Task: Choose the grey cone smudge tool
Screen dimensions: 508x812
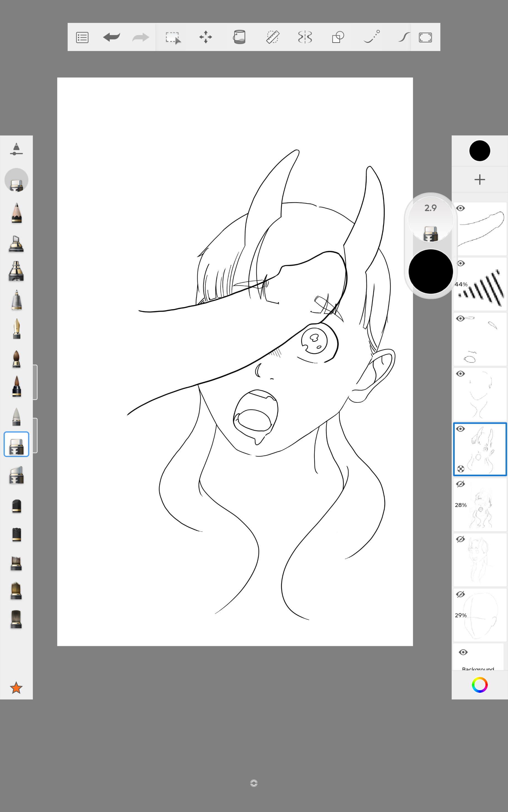Action: click(17, 416)
